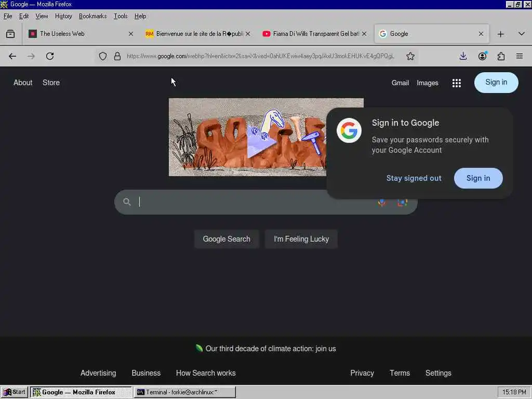Open climate action join us link
Screen dimensions: 532x399
270,349
